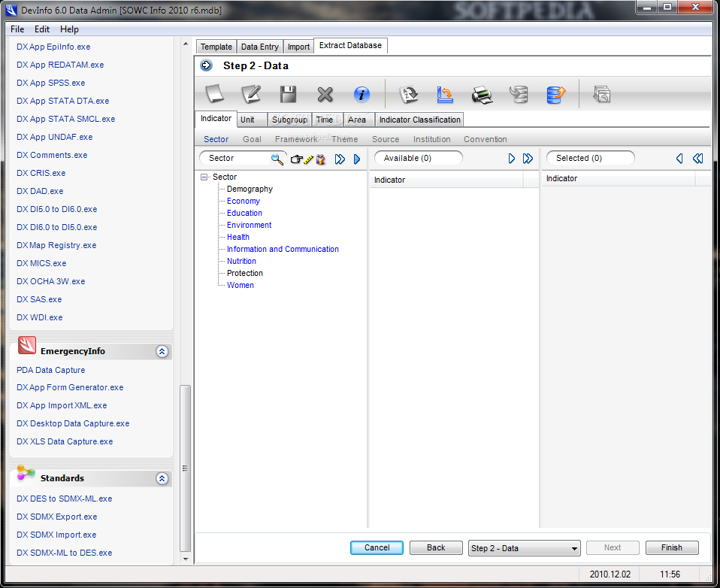Click the Cancel button
This screenshot has height=588, width=720.
[x=377, y=547]
